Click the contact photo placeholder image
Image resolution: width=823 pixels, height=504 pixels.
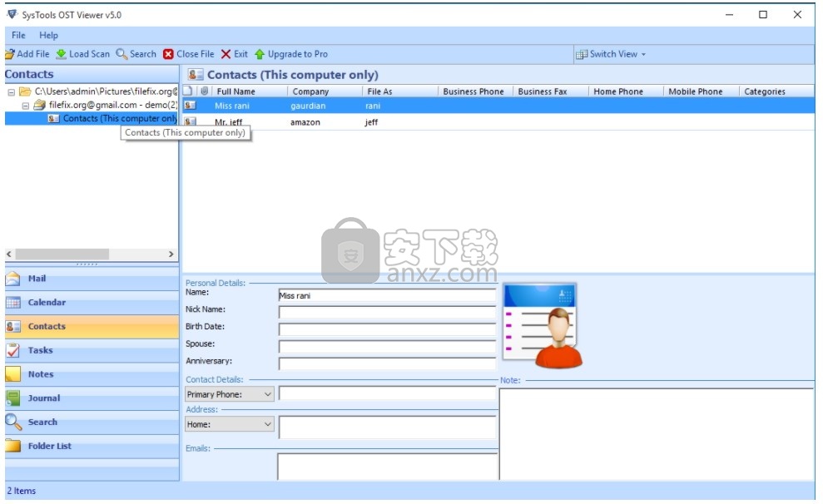[x=543, y=326]
